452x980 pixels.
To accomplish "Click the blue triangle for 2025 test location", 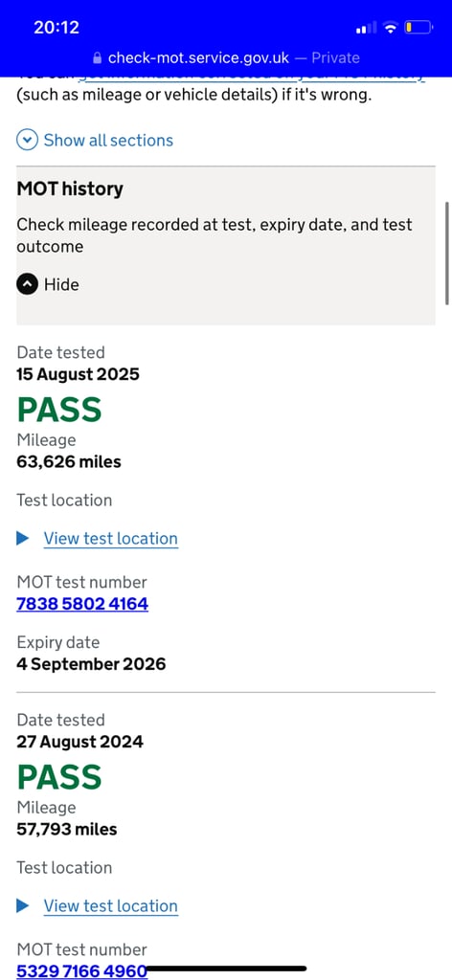I will 23,538.
